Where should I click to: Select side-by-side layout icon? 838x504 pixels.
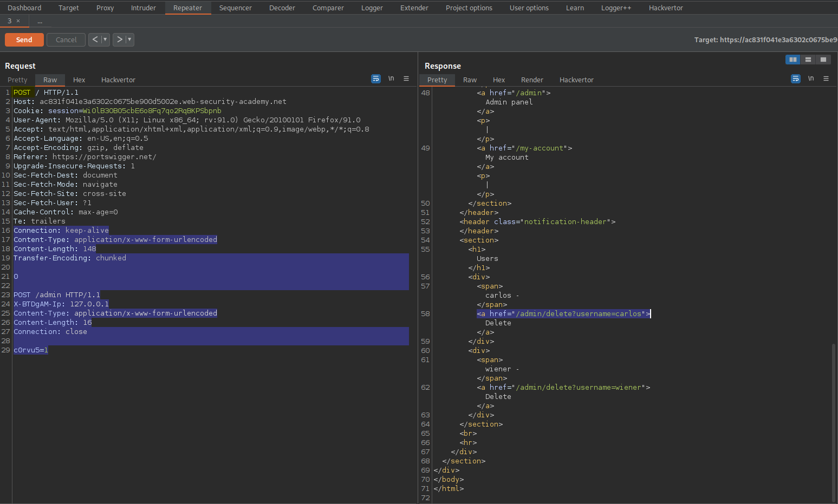point(792,60)
